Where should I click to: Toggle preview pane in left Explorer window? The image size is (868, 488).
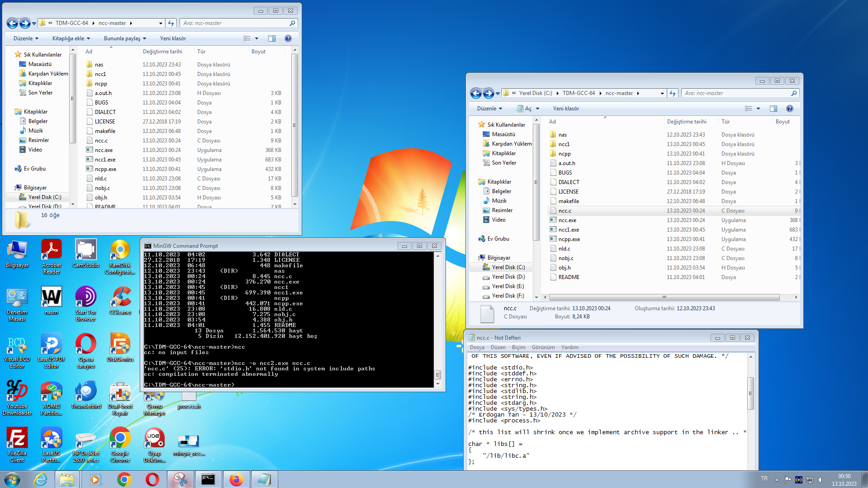pyautogui.click(x=271, y=38)
